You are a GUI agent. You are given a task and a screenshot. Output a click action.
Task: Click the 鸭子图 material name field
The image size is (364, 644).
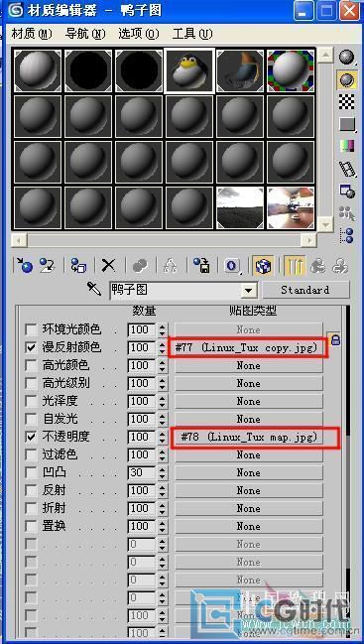pyautogui.click(x=176, y=291)
